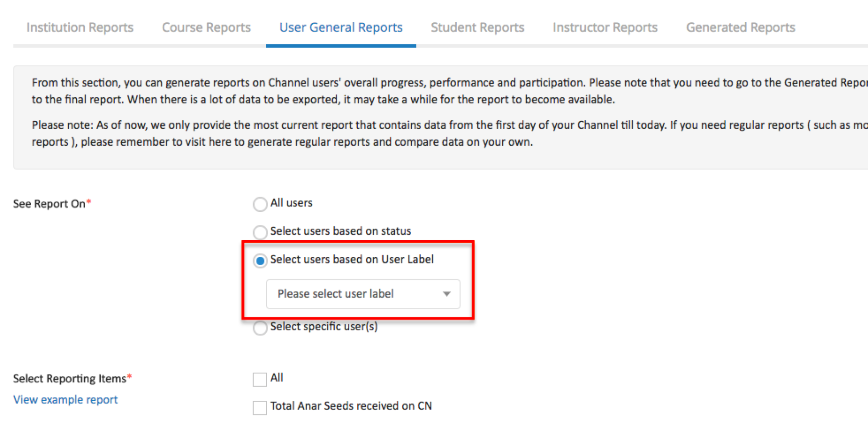Open the "View example report" link
The height and width of the screenshot is (423, 868).
tap(65, 399)
